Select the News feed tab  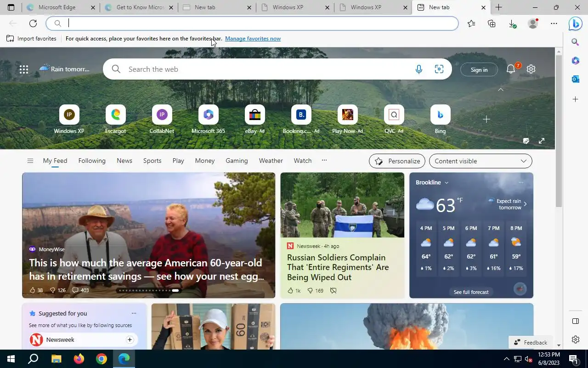(x=124, y=161)
